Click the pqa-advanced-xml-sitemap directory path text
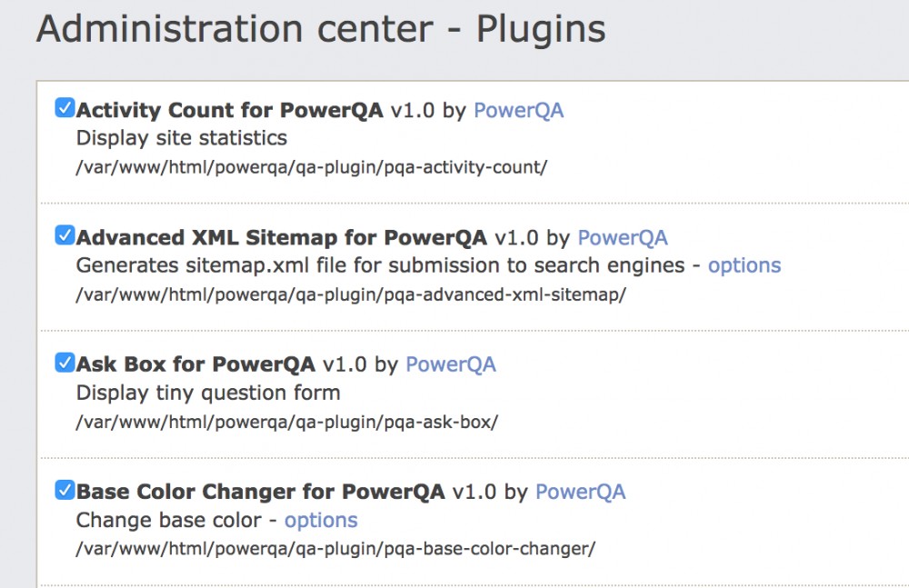The height and width of the screenshot is (588, 909). coord(351,294)
